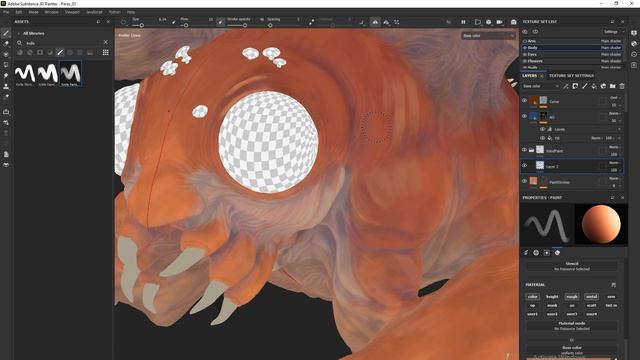Open material channel options icon in Properties
640x360 pixels.
click(613, 285)
